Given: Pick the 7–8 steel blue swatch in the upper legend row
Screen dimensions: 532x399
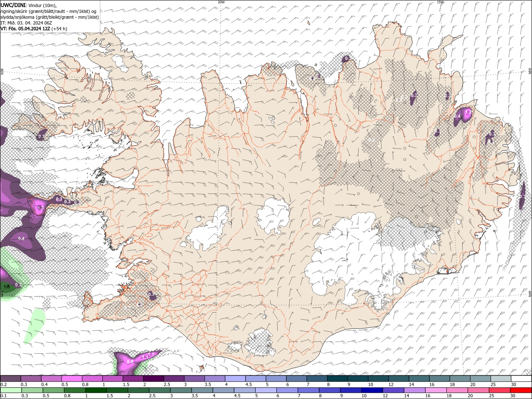Looking at the screenshot, I should point(317,379).
